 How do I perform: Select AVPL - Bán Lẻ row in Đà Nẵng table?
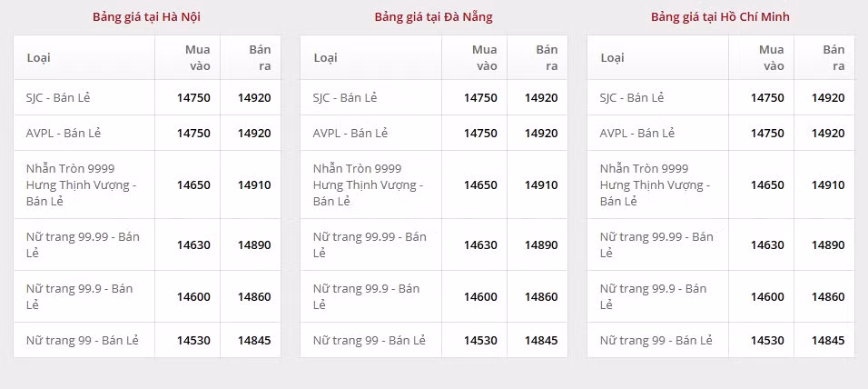pos(434,133)
